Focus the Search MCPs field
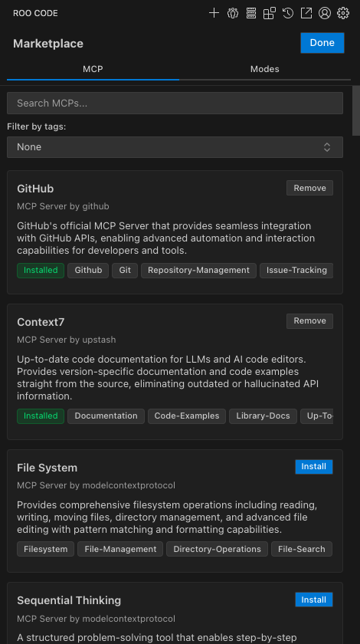The image size is (360, 644). 175,103
